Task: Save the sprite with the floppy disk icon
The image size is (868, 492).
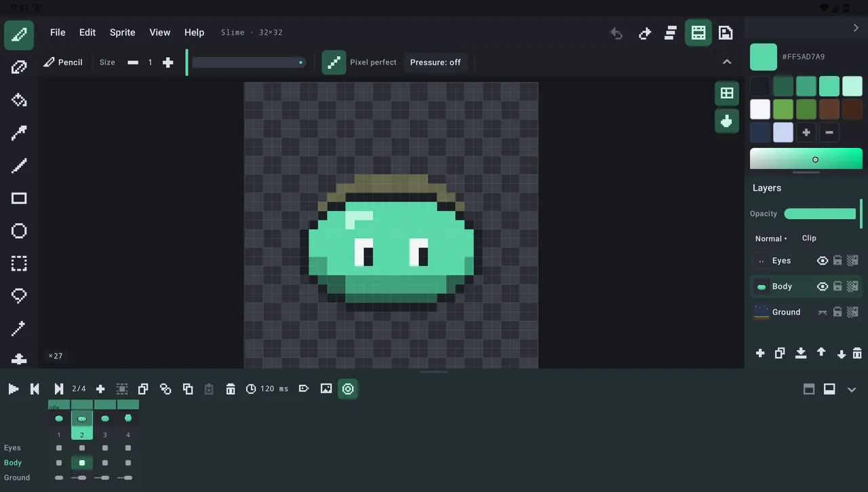Action: [x=726, y=33]
